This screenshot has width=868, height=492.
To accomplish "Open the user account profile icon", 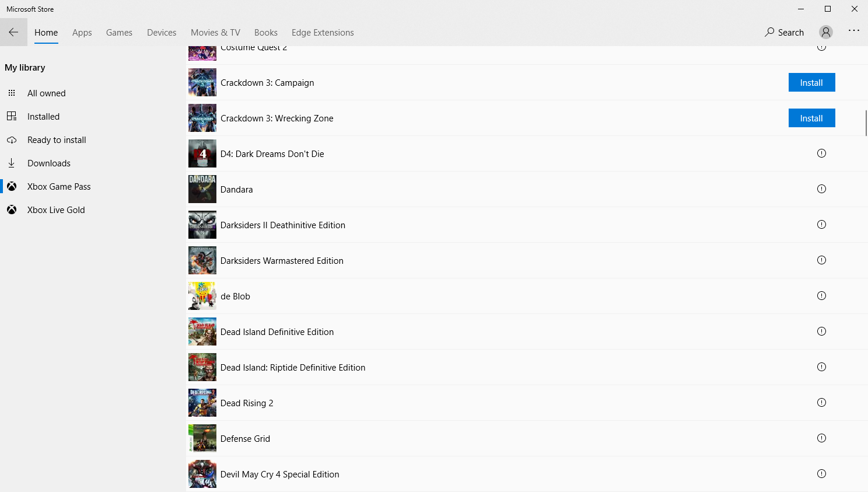I will [x=825, y=32].
